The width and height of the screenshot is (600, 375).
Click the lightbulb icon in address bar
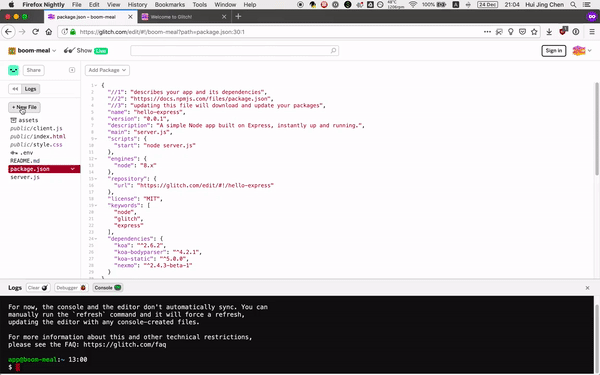(x=510, y=32)
